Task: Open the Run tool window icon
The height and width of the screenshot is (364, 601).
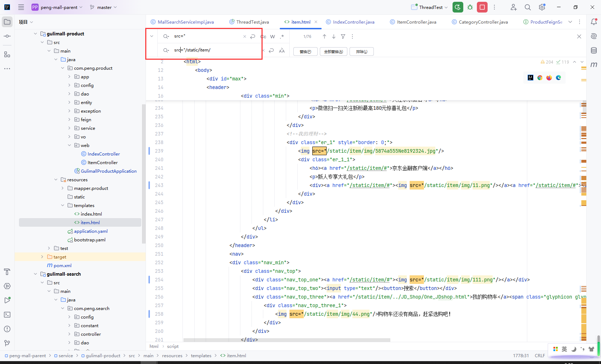Action: click(x=7, y=300)
